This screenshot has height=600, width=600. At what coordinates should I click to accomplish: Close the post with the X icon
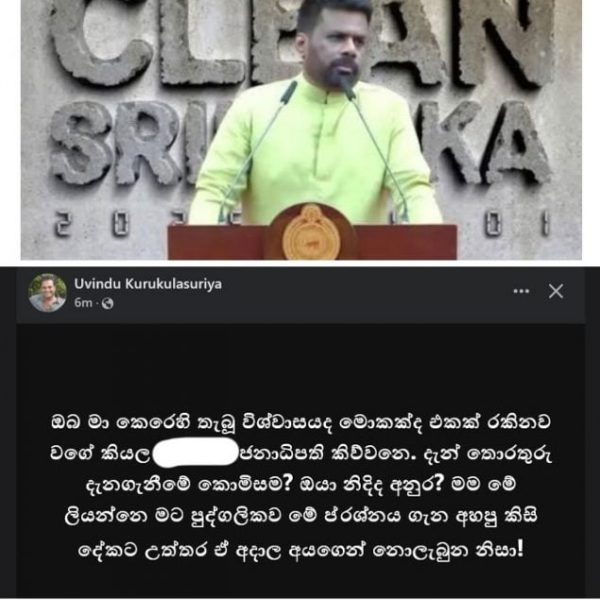[x=556, y=291]
